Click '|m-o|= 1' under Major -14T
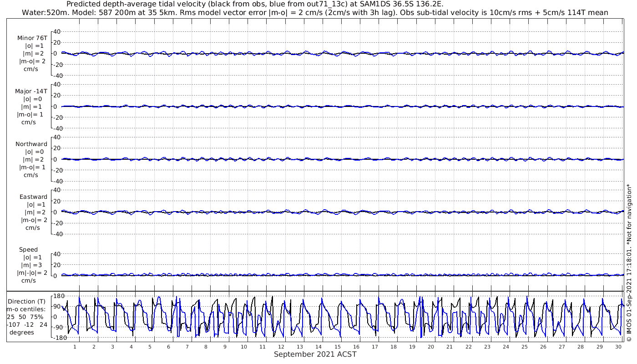637x364 pixels. pyautogui.click(x=32, y=114)
